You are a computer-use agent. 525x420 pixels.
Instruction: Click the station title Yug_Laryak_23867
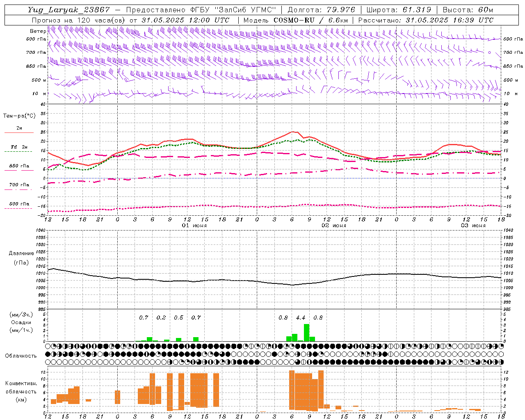tap(69, 10)
